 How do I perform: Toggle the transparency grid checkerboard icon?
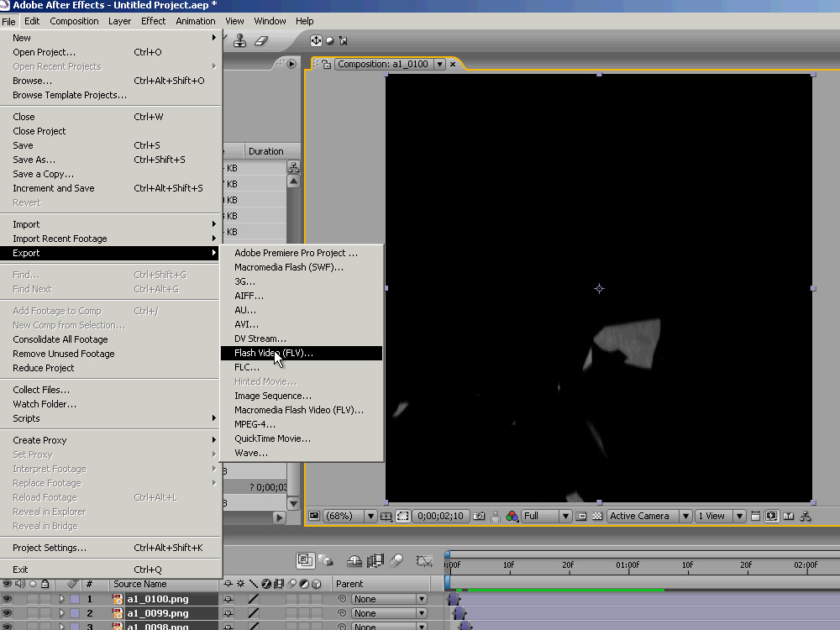[x=597, y=516]
